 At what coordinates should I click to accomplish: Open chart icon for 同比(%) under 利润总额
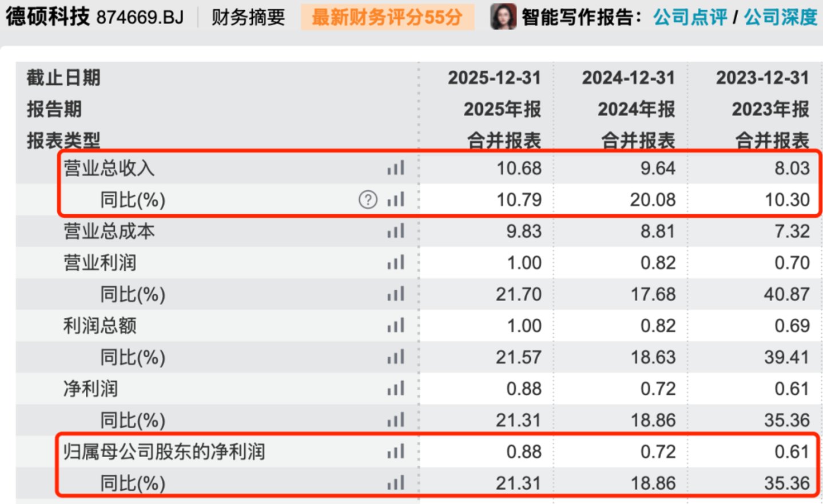click(x=396, y=357)
